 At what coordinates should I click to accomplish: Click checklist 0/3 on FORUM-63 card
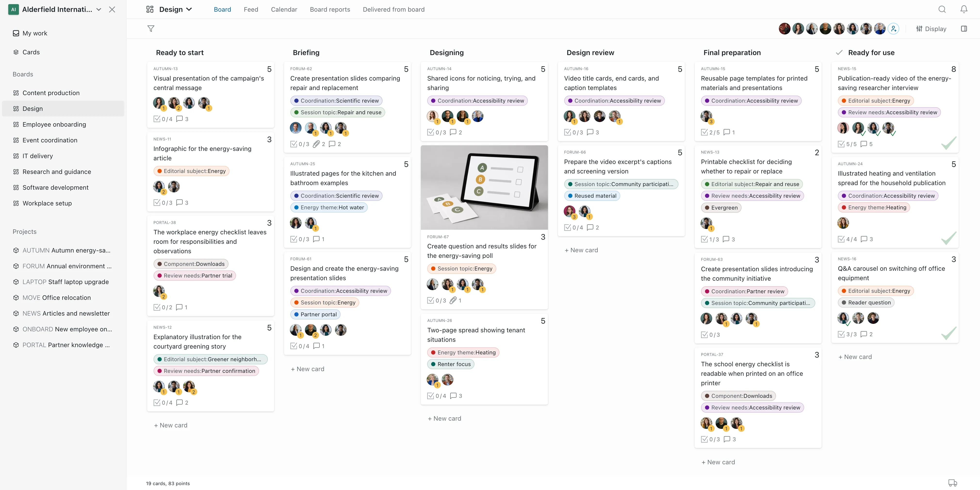pos(710,335)
